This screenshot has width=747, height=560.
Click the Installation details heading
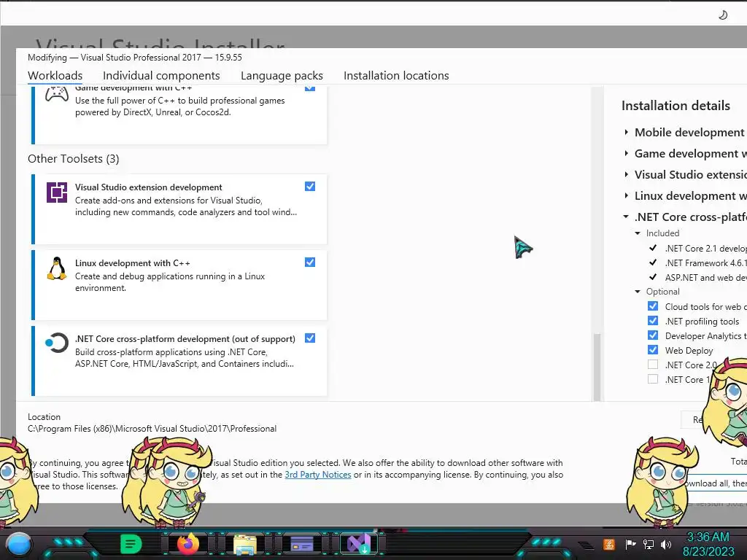(x=676, y=106)
